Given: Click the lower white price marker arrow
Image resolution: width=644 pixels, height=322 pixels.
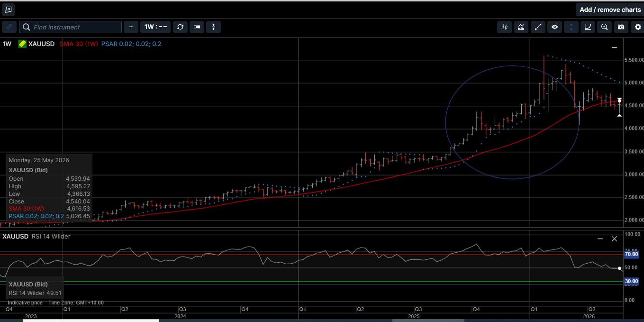Looking at the screenshot, I should pyautogui.click(x=619, y=115).
